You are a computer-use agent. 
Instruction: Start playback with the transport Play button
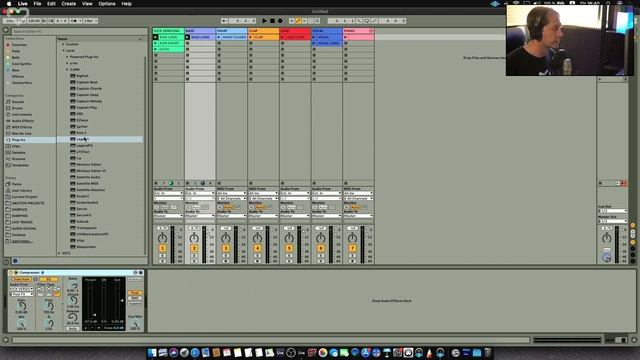tap(264, 21)
